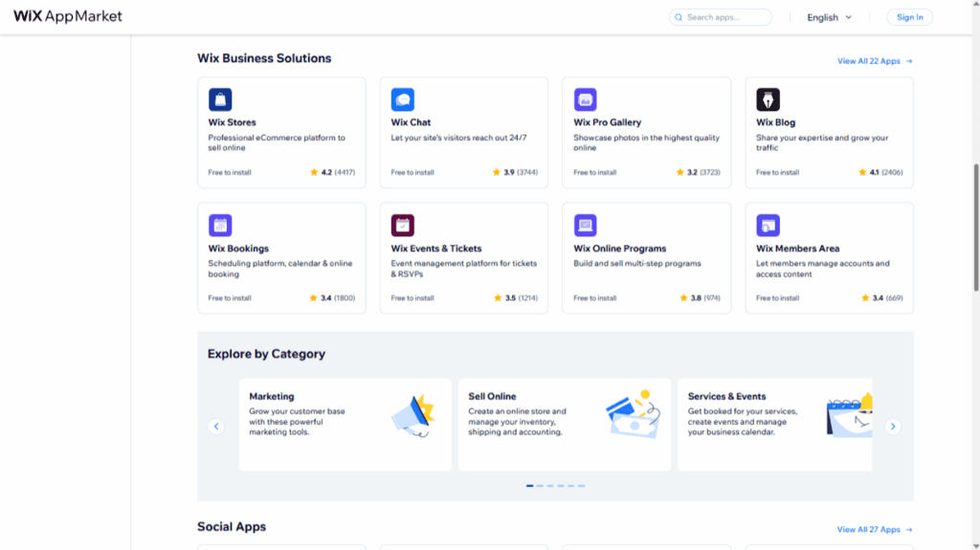Show next categories with right arrow

point(893,427)
